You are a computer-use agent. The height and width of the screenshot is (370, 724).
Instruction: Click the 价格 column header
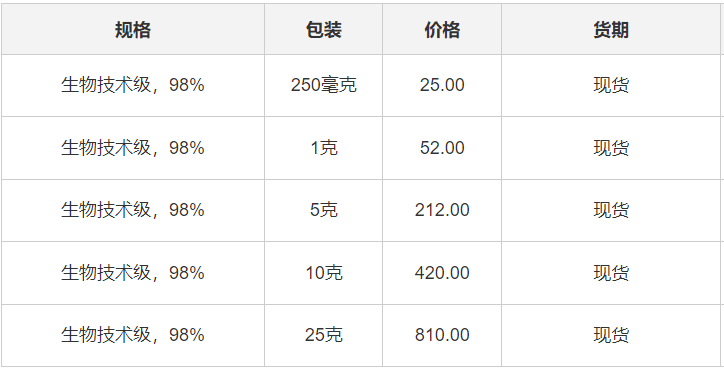(442, 30)
